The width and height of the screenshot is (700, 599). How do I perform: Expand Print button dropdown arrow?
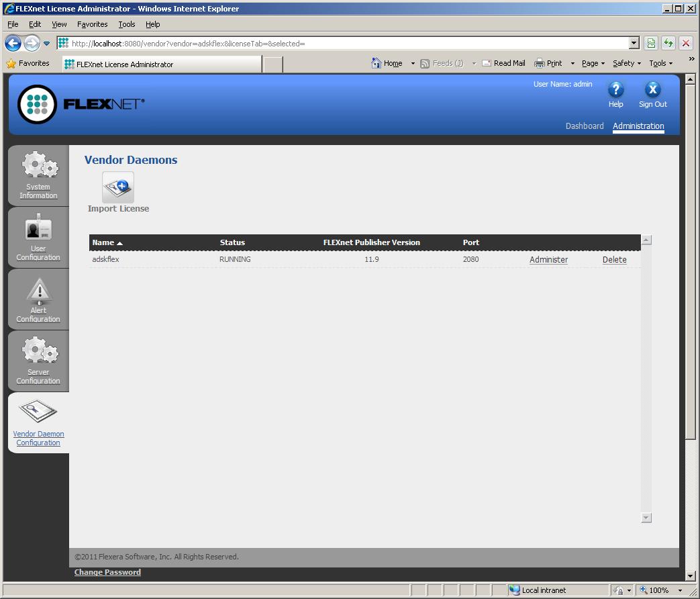point(572,63)
